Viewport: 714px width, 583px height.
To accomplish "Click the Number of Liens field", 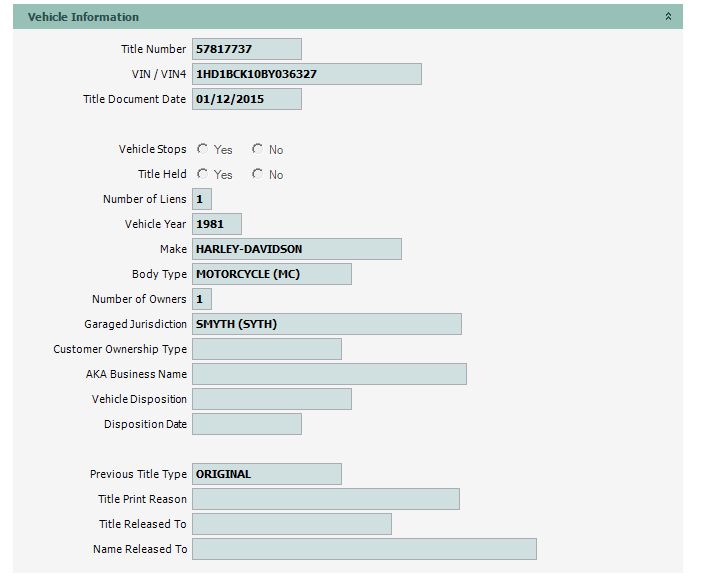I will click(x=201, y=199).
